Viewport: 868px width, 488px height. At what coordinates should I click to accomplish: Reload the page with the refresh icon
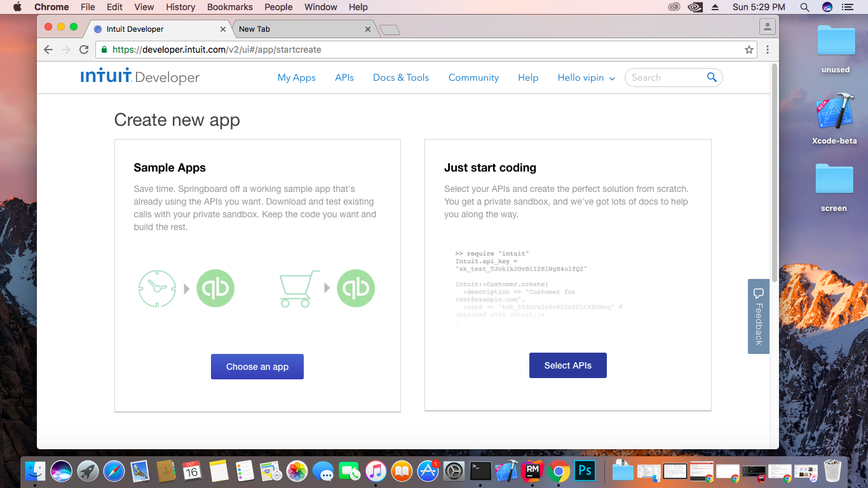pyautogui.click(x=84, y=50)
